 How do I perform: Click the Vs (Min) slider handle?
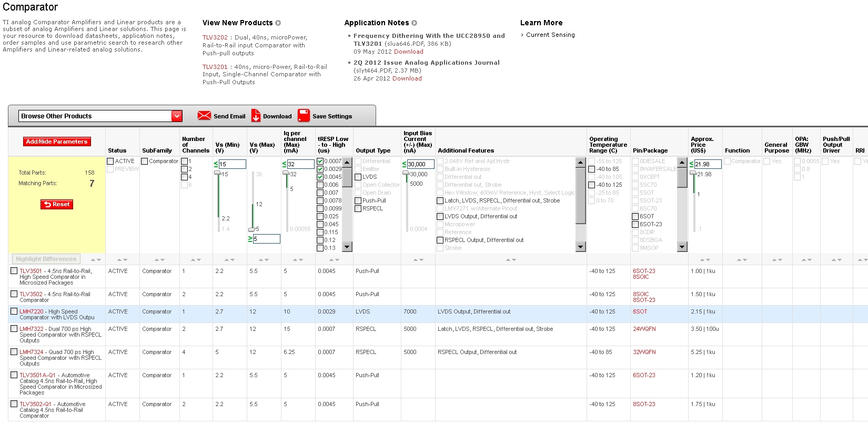[x=217, y=173]
